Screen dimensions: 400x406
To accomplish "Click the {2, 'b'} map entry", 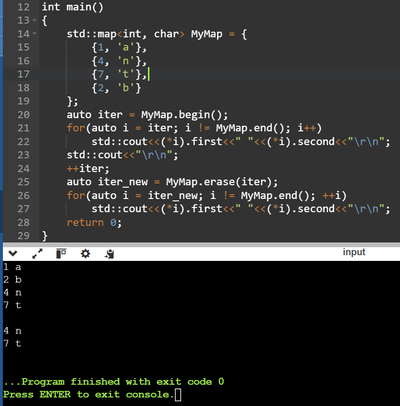I will tap(116, 88).
